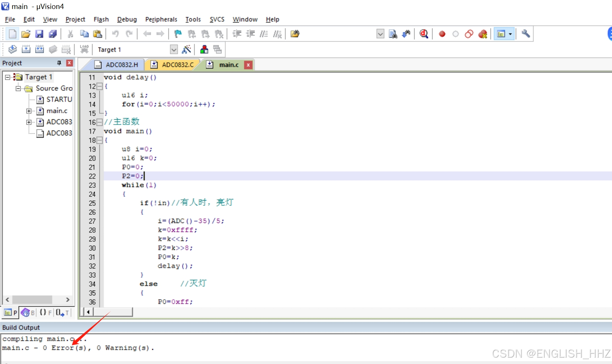Collapse the Target 1 tree node
Image resolution: width=612 pixels, height=364 pixels.
click(x=7, y=77)
